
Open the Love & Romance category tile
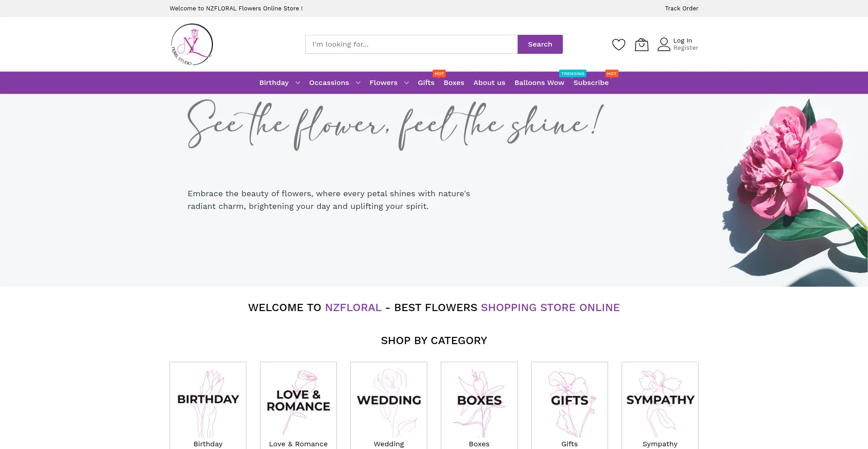(298, 401)
